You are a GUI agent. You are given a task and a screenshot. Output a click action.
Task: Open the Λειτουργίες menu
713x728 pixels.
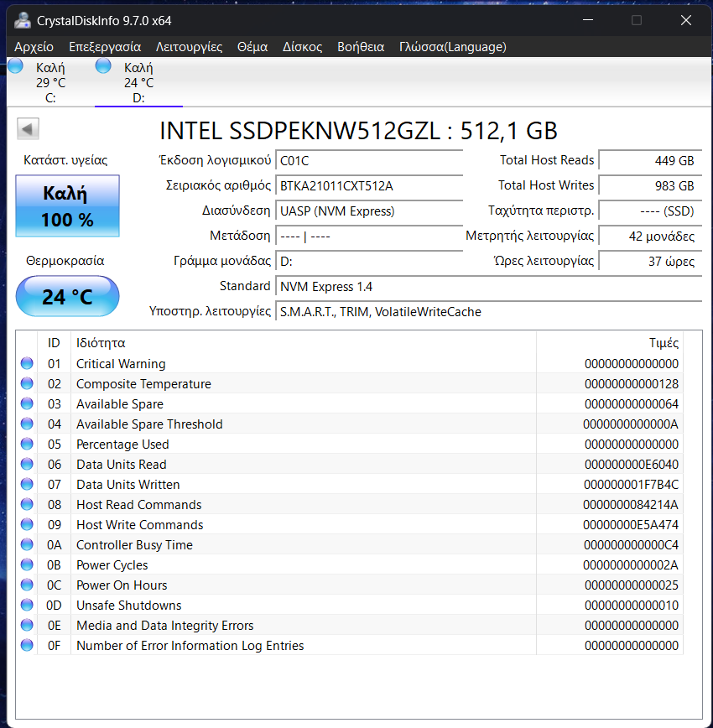coord(189,47)
